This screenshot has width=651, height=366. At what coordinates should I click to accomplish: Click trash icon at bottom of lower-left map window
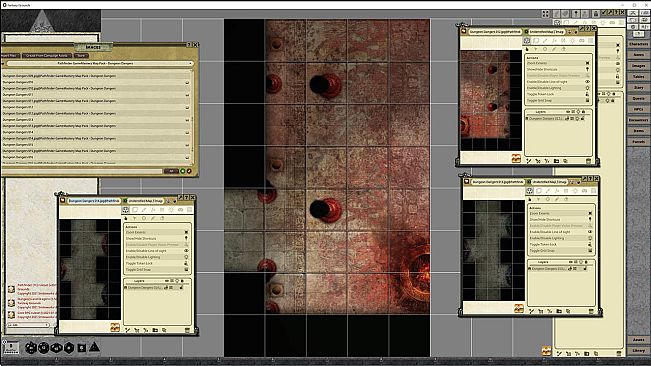(187, 330)
